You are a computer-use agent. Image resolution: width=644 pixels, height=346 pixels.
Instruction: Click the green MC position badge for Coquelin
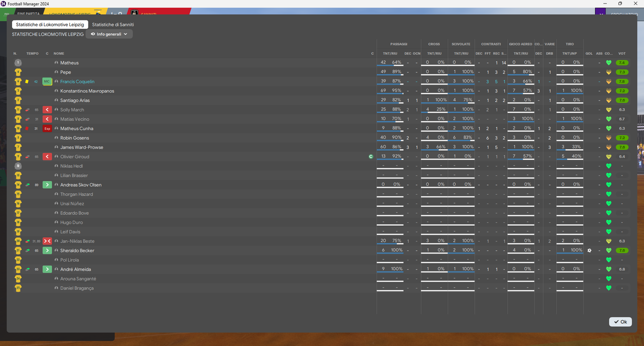pyautogui.click(x=47, y=81)
